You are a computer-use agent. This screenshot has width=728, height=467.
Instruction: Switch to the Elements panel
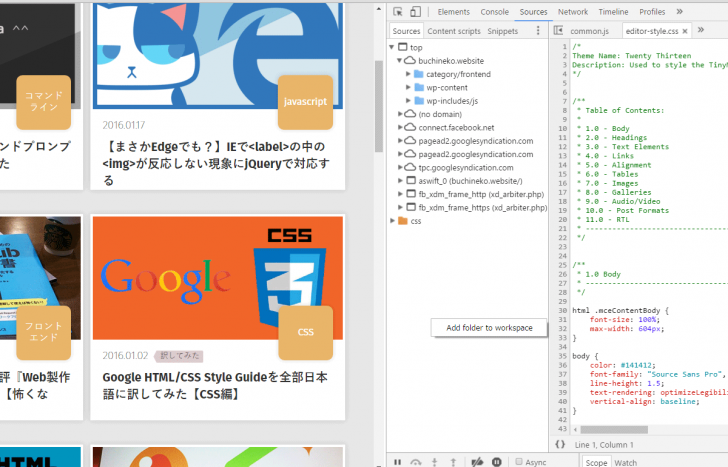point(453,12)
